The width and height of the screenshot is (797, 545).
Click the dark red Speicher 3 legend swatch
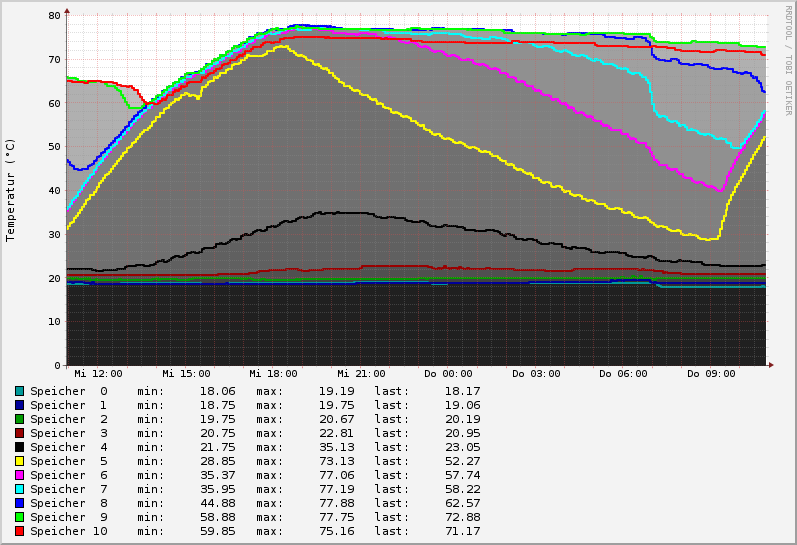(x=19, y=433)
